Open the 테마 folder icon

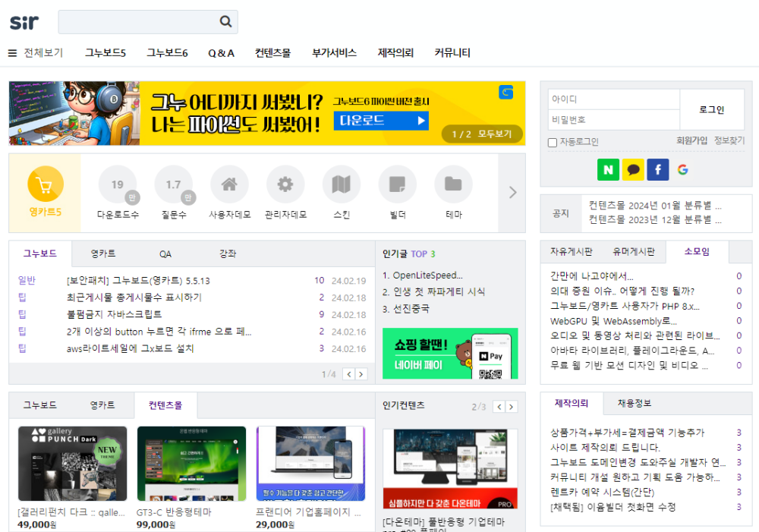tap(454, 184)
